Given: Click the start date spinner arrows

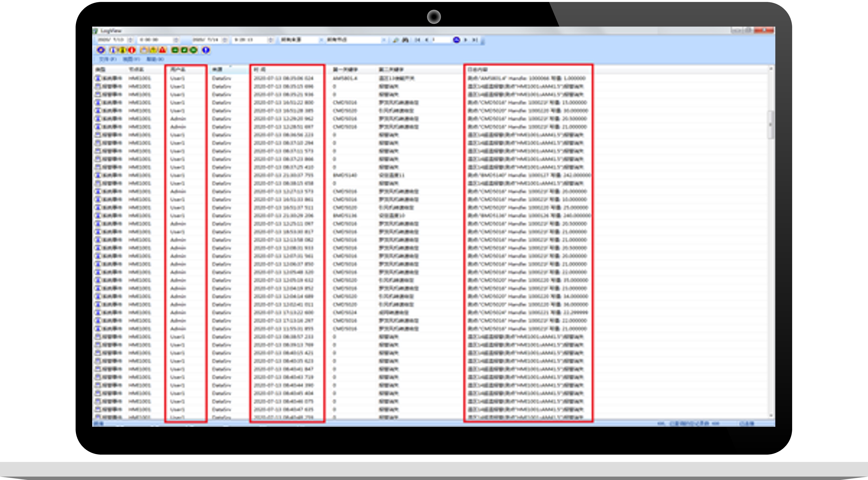Looking at the screenshot, I should (x=131, y=40).
